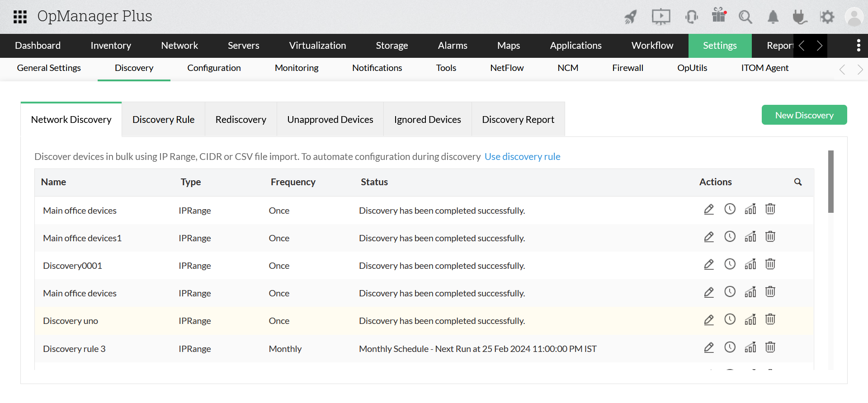The image size is (868, 403).
Task: Open the apps grid menu
Action: click(x=20, y=17)
